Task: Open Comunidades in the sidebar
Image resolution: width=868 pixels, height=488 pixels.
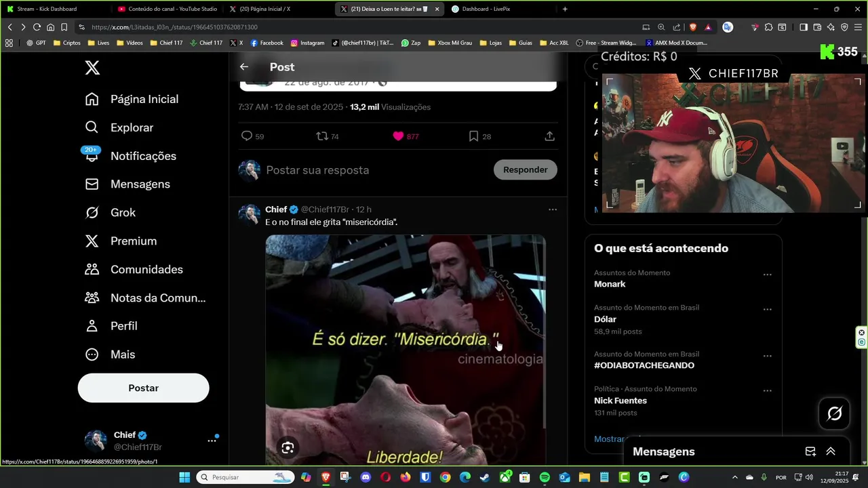Action: pos(134,270)
